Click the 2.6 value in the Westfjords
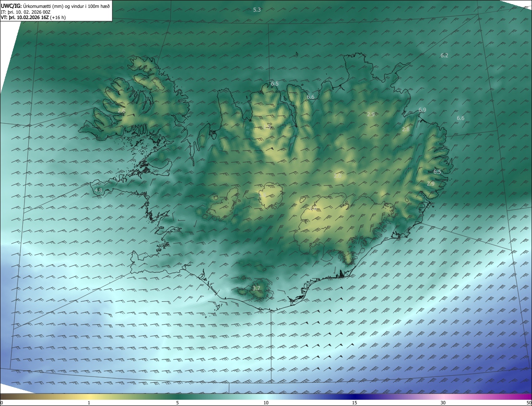This screenshot has width=532, height=406. click(x=121, y=110)
